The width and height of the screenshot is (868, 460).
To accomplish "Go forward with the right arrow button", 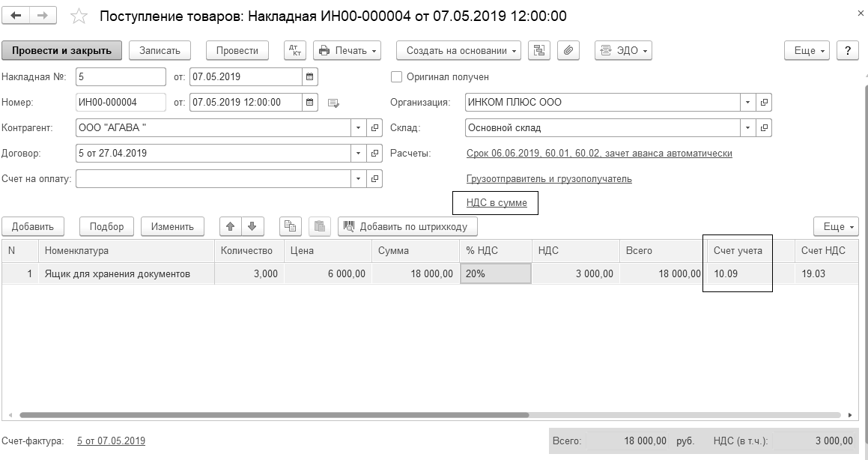I will [43, 16].
